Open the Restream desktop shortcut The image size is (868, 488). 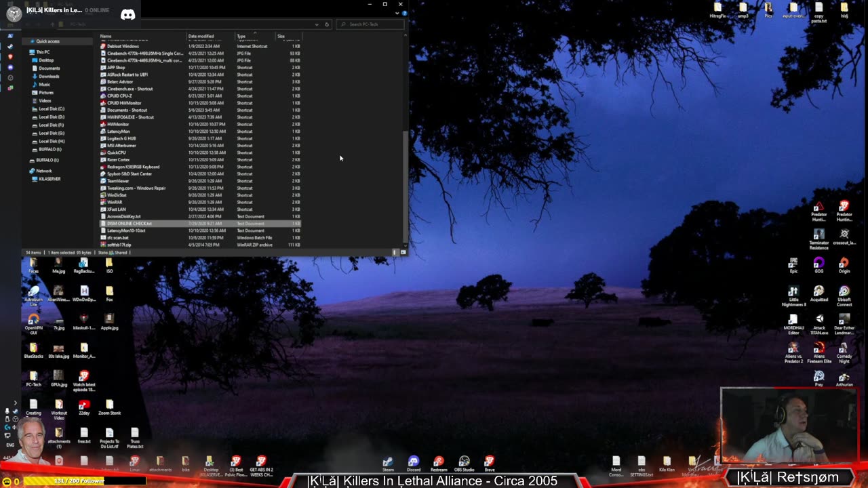(x=439, y=464)
